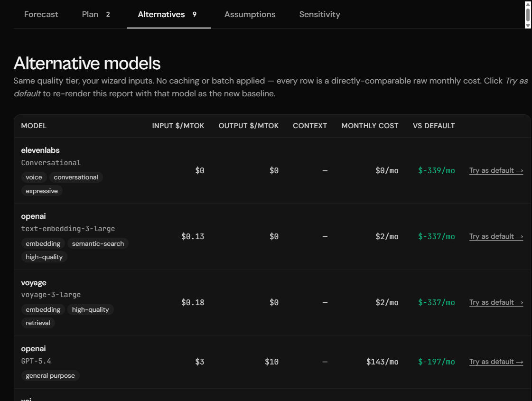This screenshot has width=532, height=401.
Task: Open the Plan tab
Action: pyautogui.click(x=96, y=14)
